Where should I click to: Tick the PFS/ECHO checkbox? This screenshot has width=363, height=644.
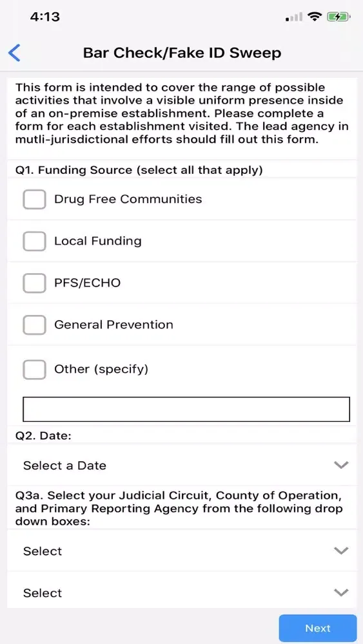pos(34,283)
